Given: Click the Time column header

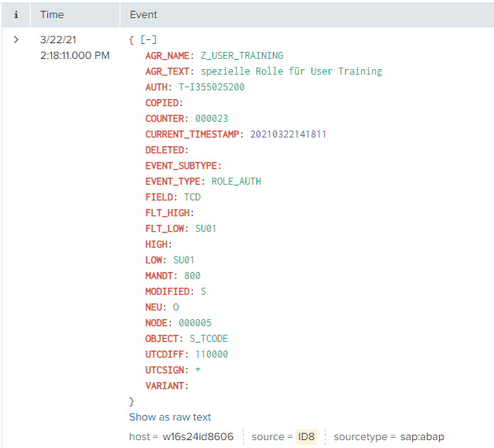Looking at the screenshot, I should tap(52, 15).
